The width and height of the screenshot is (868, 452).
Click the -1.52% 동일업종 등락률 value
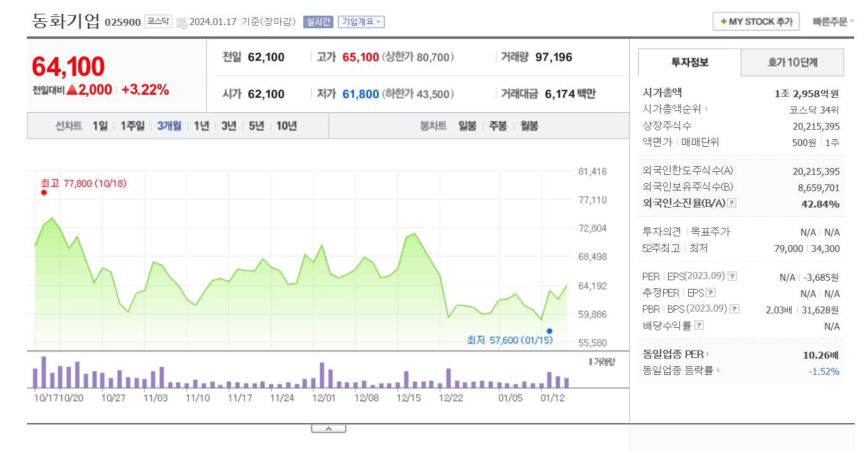(824, 371)
